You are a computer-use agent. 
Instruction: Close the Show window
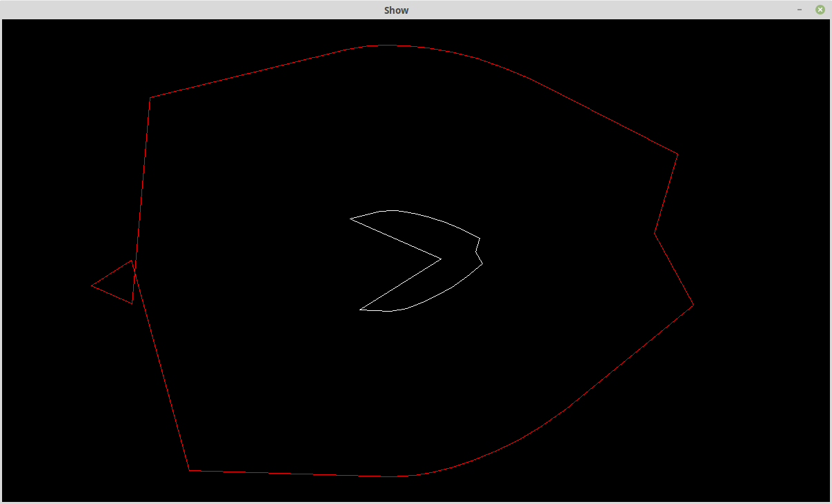point(820,10)
